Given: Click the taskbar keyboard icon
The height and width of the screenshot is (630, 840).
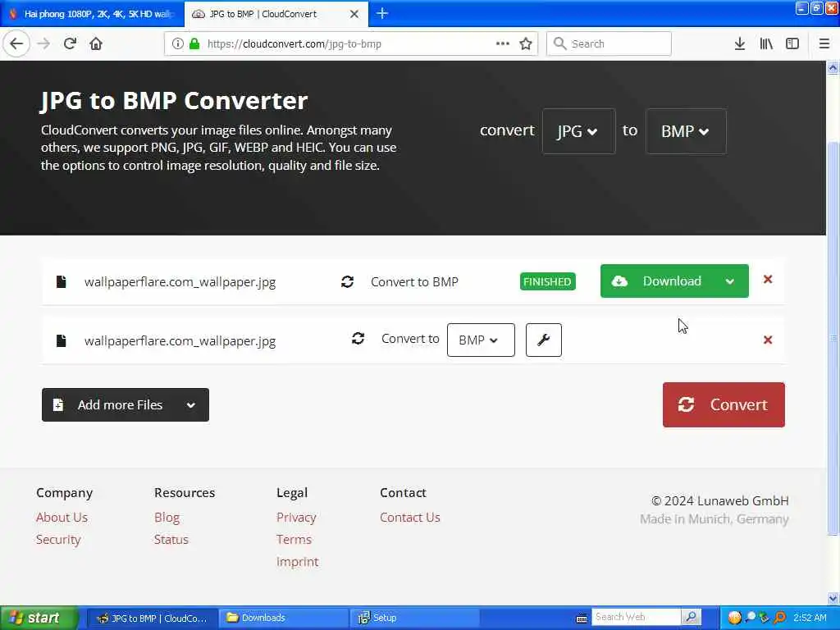Looking at the screenshot, I should tap(582, 619).
